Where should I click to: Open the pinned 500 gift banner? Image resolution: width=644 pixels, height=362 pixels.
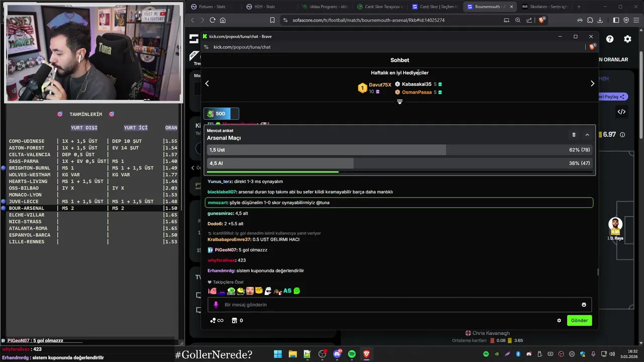coord(221,114)
